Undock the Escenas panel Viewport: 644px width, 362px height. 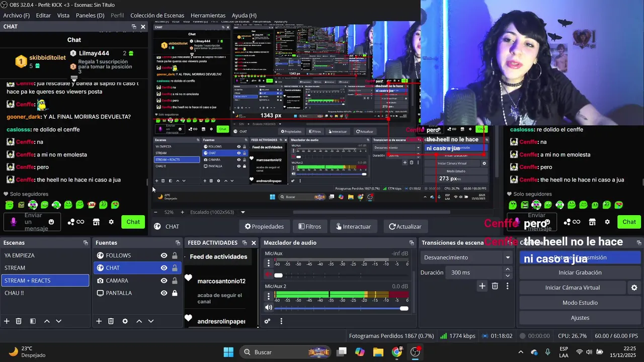[x=86, y=243]
